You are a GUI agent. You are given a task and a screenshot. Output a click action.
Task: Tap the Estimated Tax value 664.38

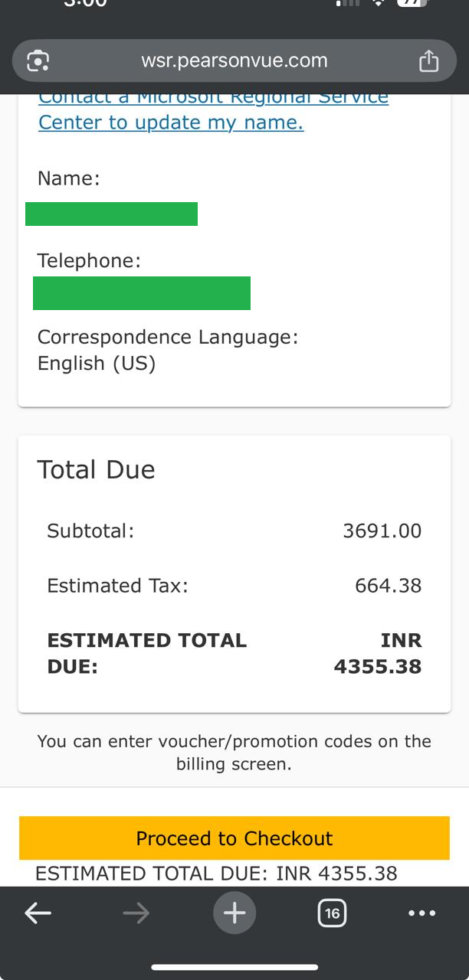[x=388, y=586]
